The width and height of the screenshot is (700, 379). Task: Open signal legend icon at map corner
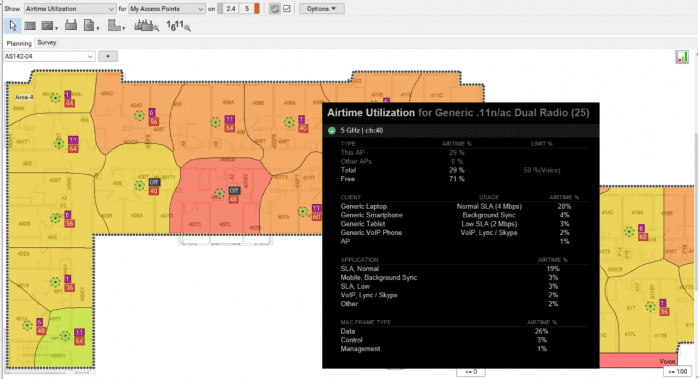click(x=682, y=57)
